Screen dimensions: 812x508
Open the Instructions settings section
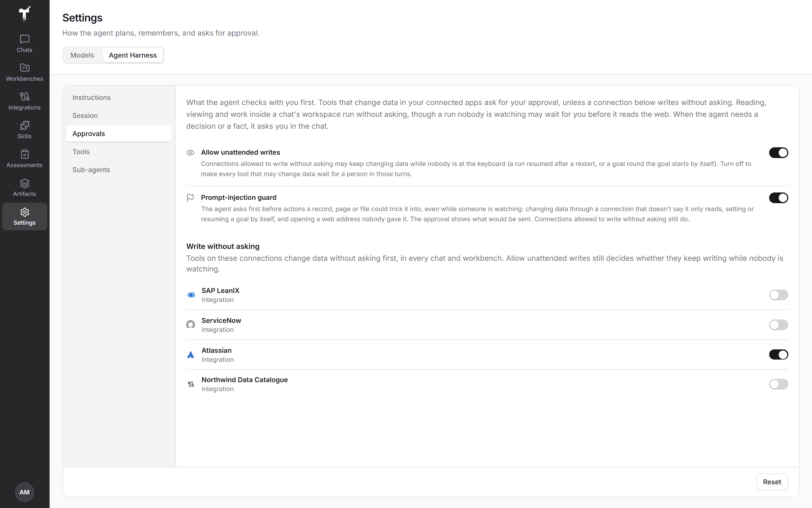tap(119, 97)
